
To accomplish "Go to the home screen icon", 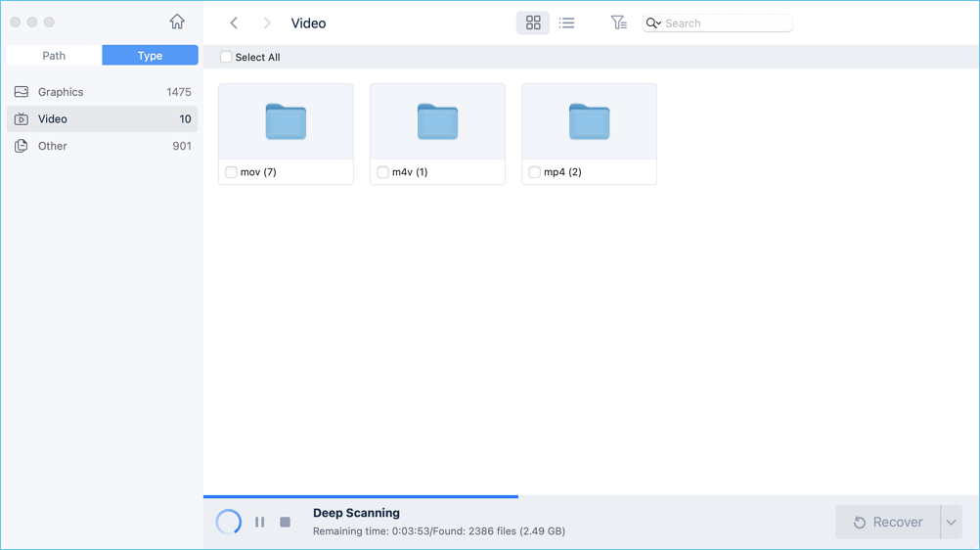I will click(177, 22).
